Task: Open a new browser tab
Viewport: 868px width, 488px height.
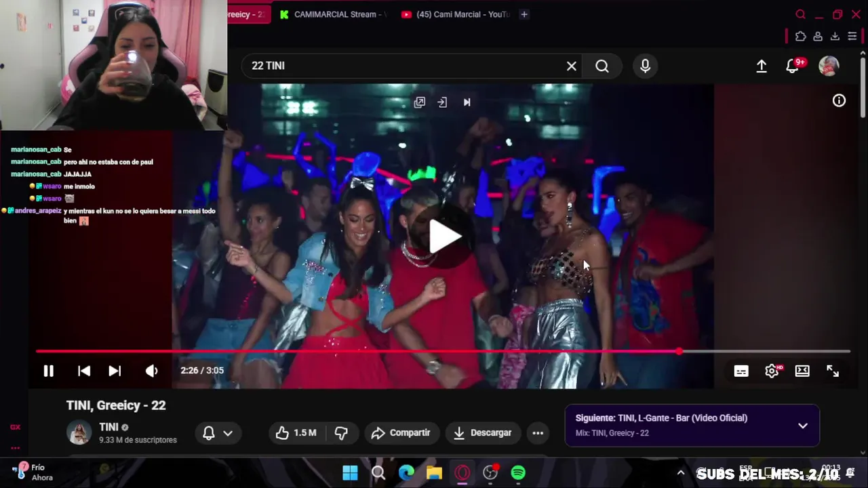Action: [x=524, y=14]
